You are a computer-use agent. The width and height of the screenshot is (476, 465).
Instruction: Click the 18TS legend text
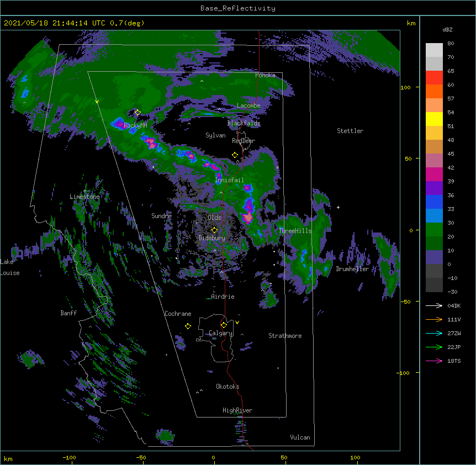coord(454,361)
